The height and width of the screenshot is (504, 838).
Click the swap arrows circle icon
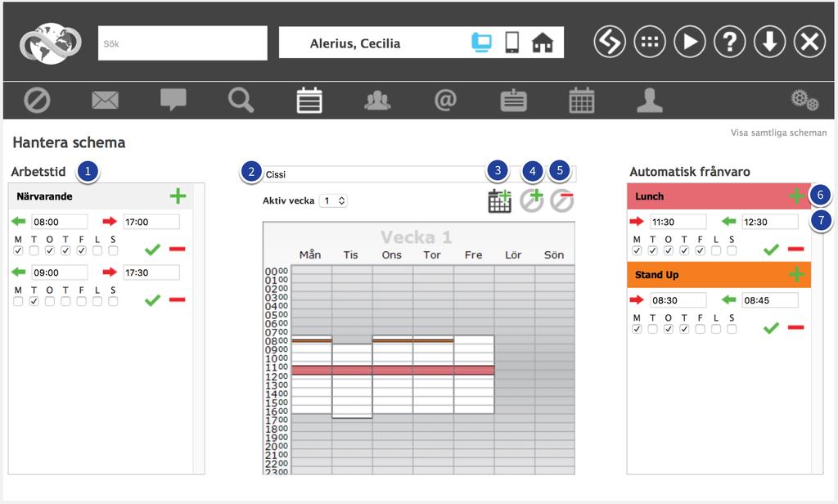pos(609,42)
